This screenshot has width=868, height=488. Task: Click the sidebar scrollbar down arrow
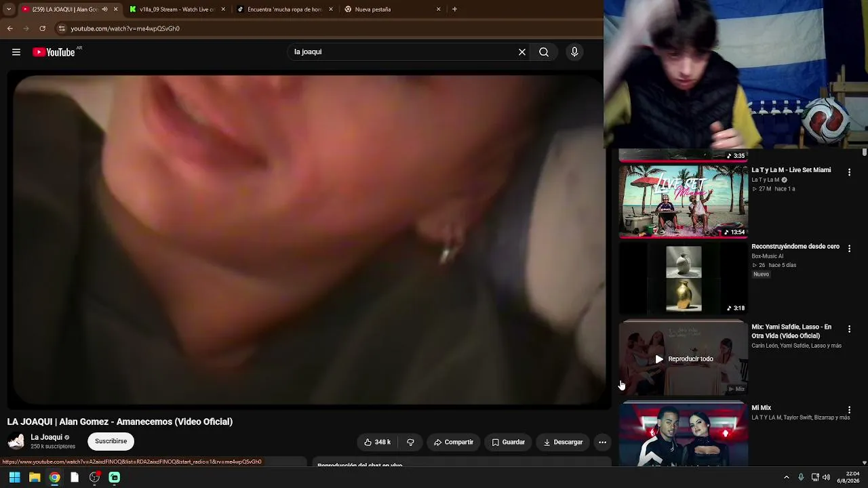[x=865, y=463]
